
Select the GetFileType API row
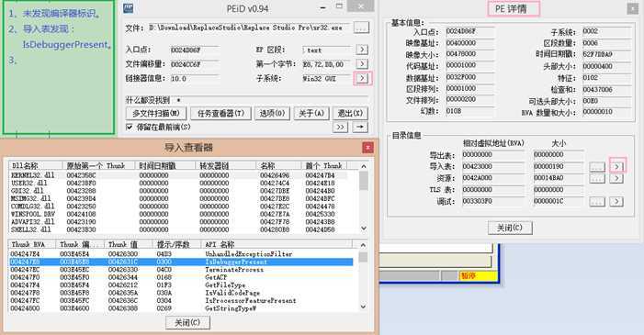[x=181, y=285]
